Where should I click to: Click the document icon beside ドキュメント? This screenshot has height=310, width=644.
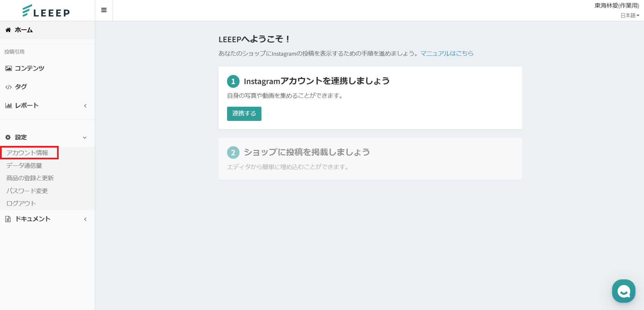point(8,219)
